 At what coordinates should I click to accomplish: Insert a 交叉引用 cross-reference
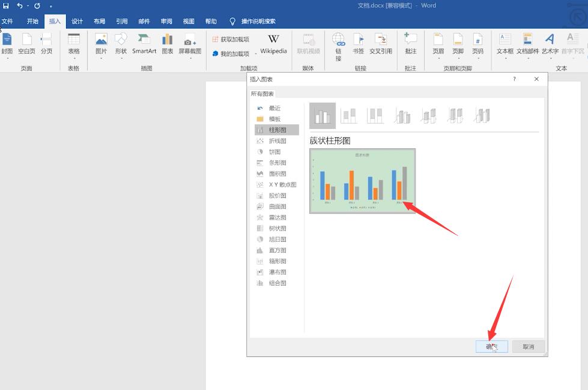click(x=381, y=45)
